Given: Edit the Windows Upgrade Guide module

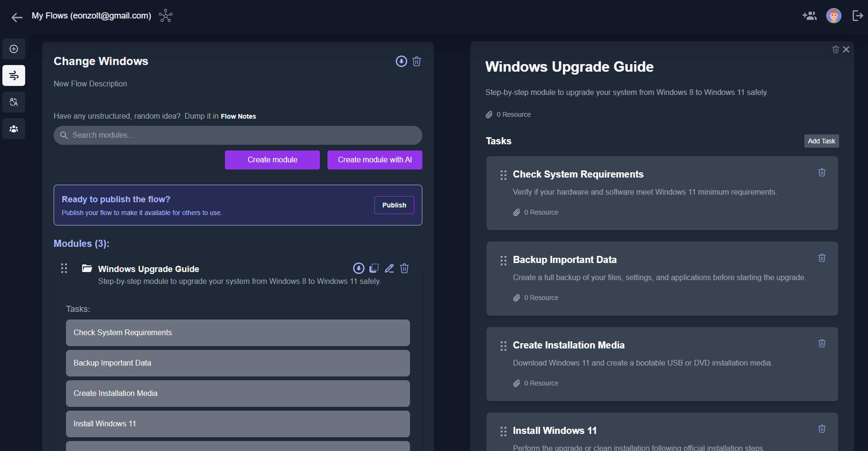Looking at the screenshot, I should click(389, 268).
